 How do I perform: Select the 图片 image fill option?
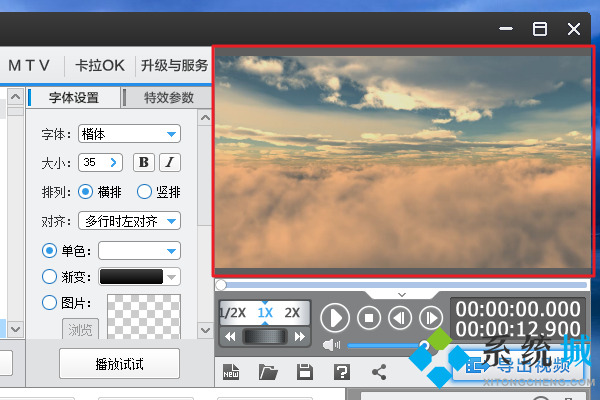pos(49,303)
